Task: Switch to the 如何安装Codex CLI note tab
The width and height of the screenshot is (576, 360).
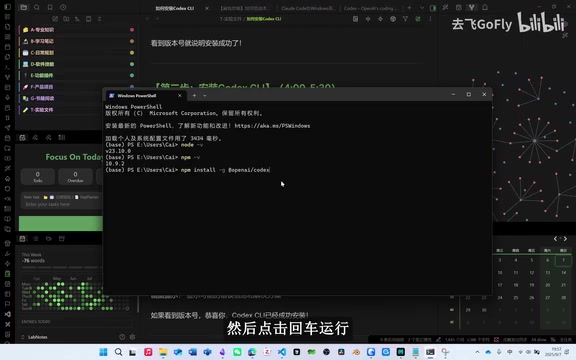Action: coord(175,8)
